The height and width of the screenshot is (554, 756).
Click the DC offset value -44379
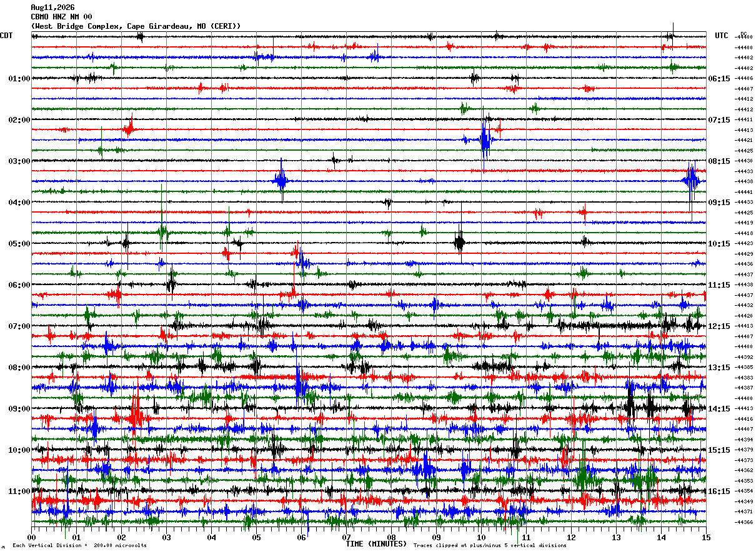(744, 450)
